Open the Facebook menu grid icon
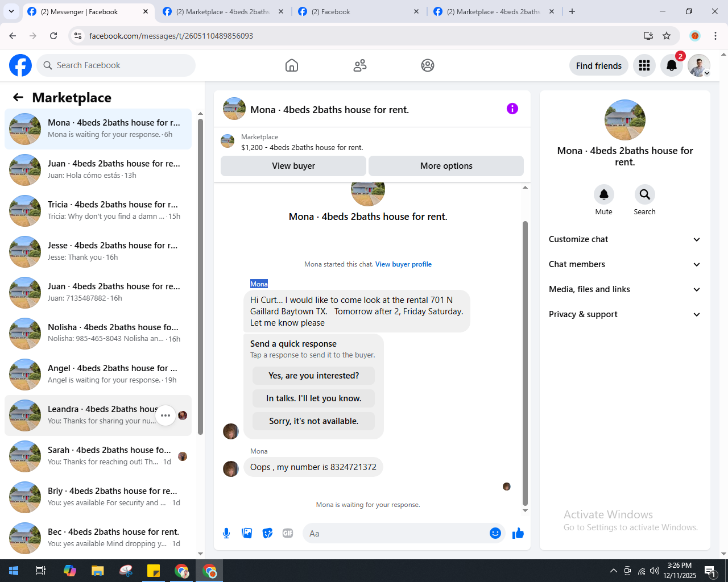 click(644, 65)
